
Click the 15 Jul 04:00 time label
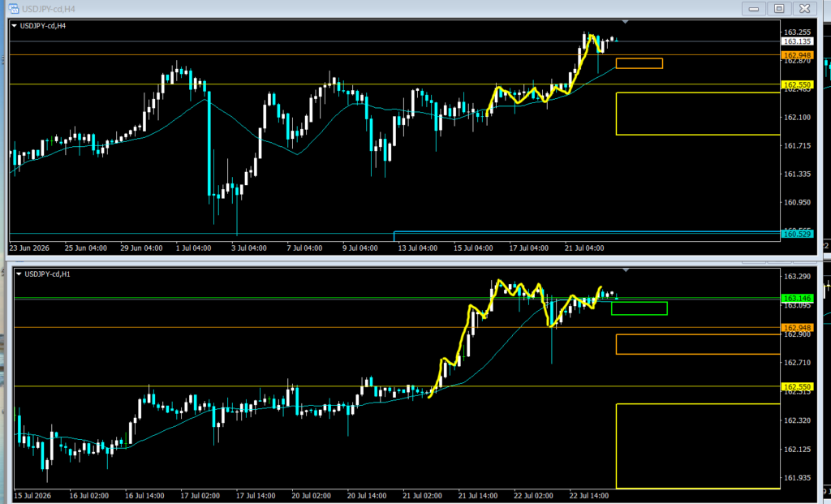coord(473,248)
